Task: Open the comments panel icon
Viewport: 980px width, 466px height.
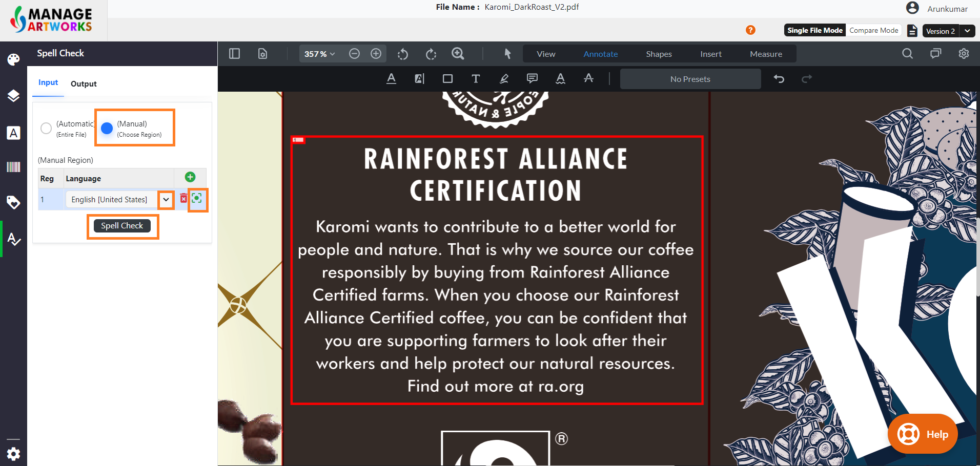Action: click(935, 54)
